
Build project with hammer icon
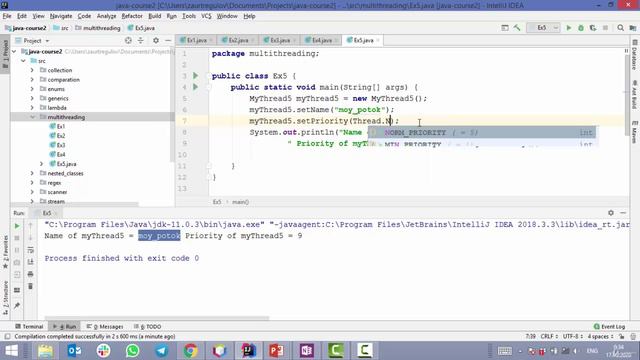pyautogui.click(x=517, y=28)
